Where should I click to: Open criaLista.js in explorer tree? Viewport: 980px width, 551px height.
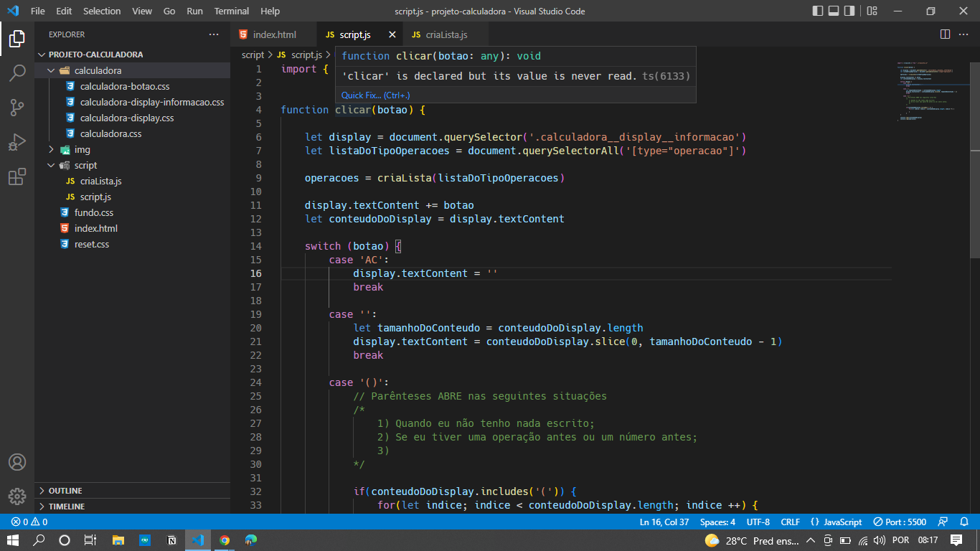[x=100, y=181]
